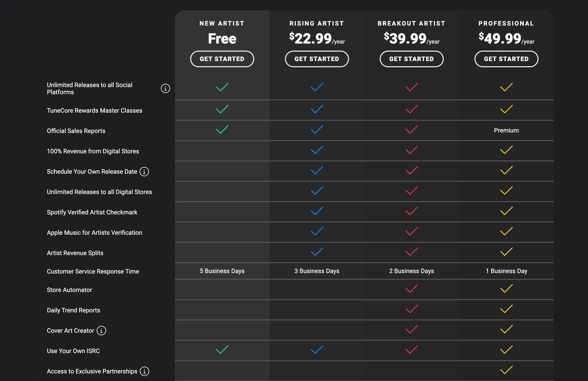588x381 pixels.
Task: Select Get Started under Professional plan
Action: coord(506,59)
